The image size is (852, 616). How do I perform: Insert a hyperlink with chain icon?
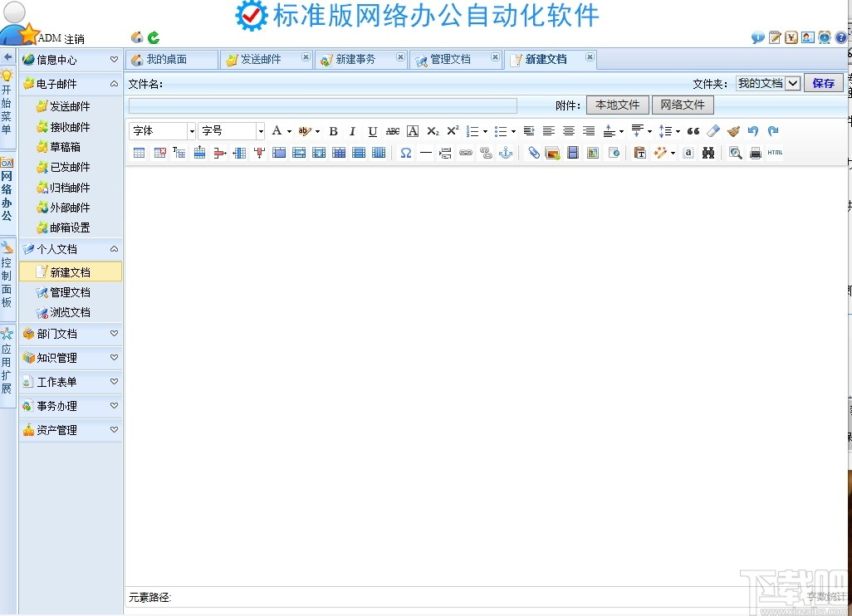click(x=466, y=152)
